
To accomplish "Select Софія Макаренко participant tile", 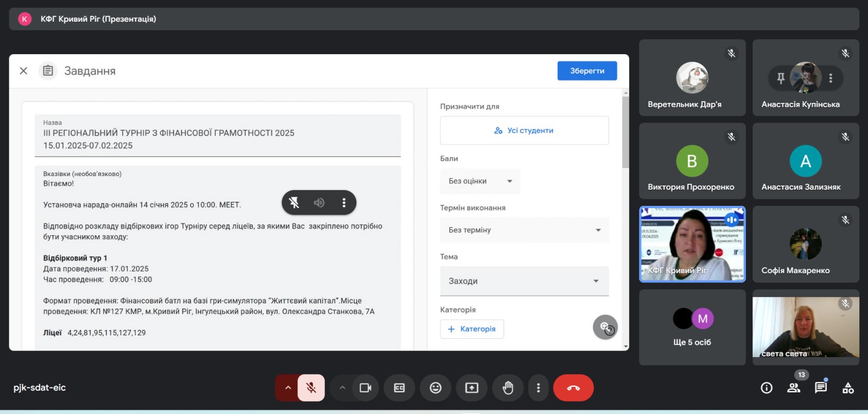I will tap(806, 244).
